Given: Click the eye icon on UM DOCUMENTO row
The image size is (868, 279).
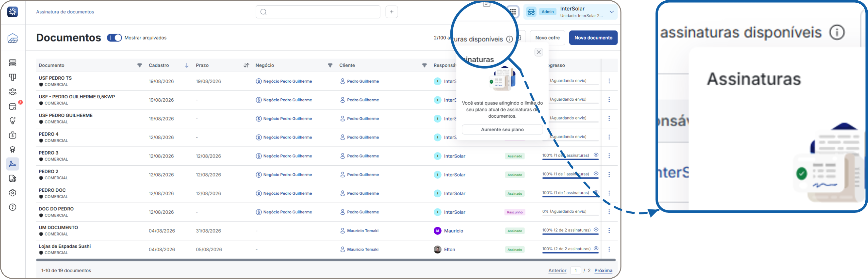Looking at the screenshot, I should click(x=596, y=230).
